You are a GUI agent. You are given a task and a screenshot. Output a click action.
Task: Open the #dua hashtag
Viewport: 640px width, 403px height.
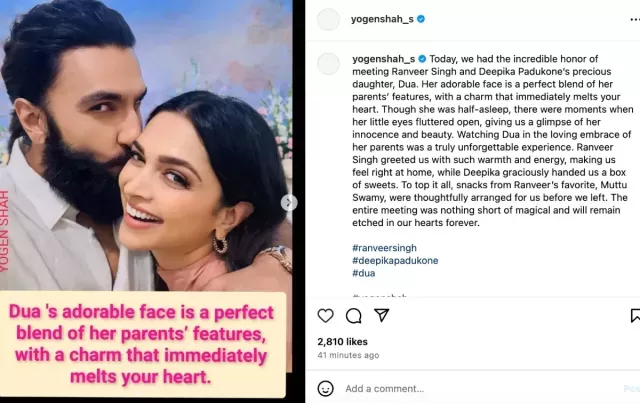point(365,273)
